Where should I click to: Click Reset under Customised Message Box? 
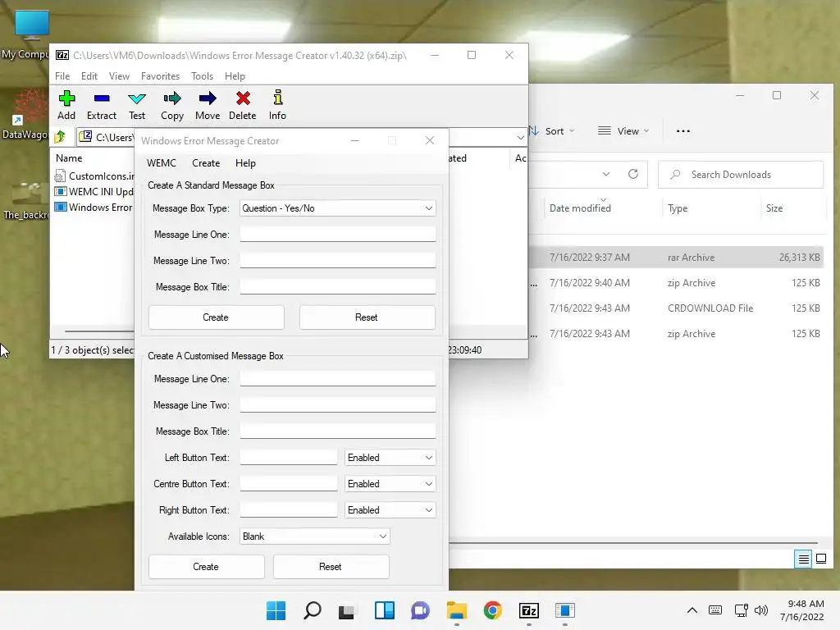pos(331,566)
